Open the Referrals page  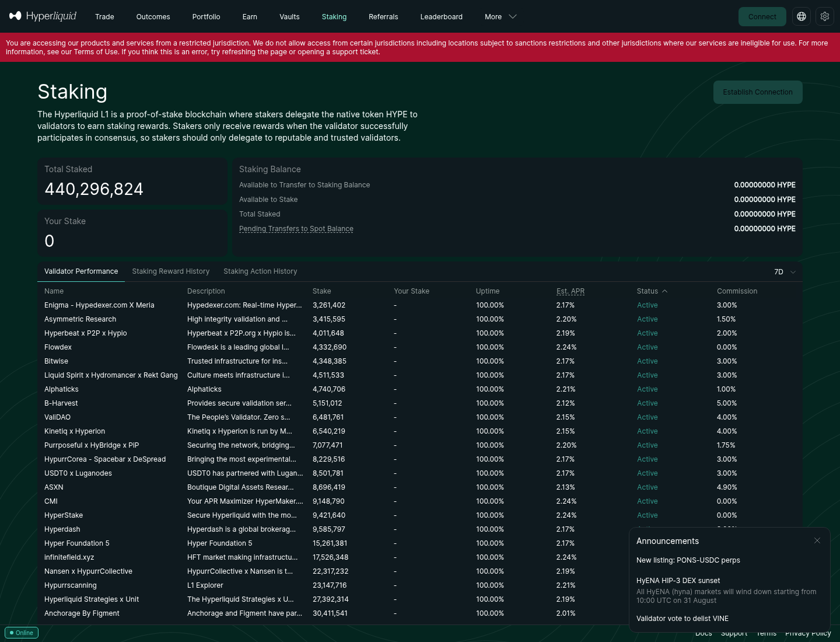click(x=383, y=17)
